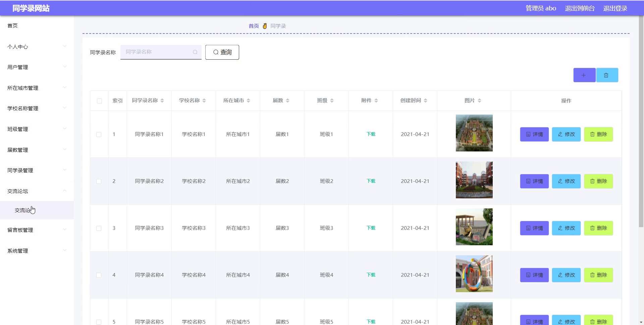Click 修改 for 同学录名称1 row
The width and height of the screenshot is (644, 325).
[x=566, y=134]
